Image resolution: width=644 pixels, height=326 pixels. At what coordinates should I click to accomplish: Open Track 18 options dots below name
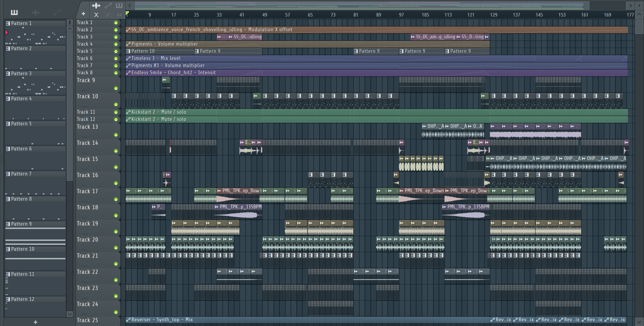point(85,217)
